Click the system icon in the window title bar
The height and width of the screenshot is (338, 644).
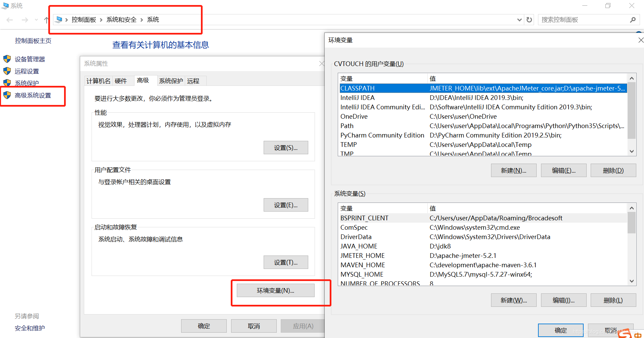pyautogui.click(x=5, y=5)
